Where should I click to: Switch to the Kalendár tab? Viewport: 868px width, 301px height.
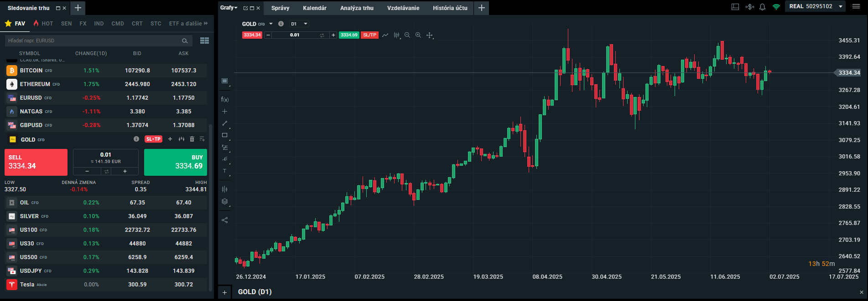tap(314, 8)
